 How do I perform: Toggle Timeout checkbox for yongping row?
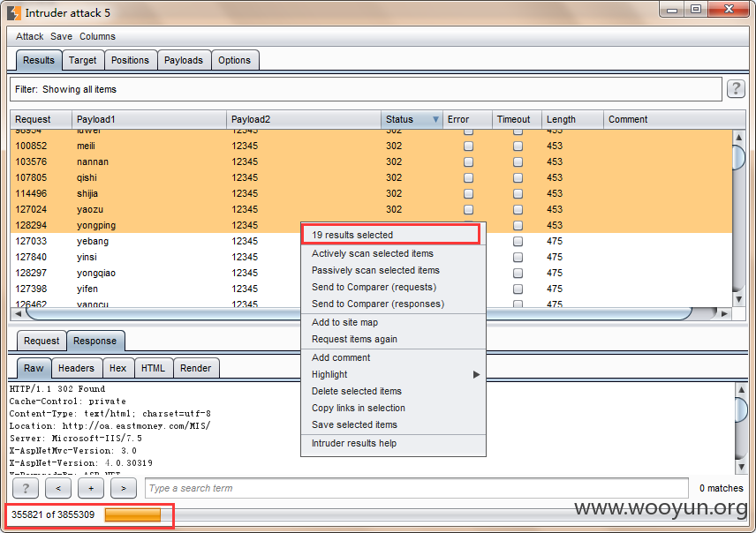[518, 226]
